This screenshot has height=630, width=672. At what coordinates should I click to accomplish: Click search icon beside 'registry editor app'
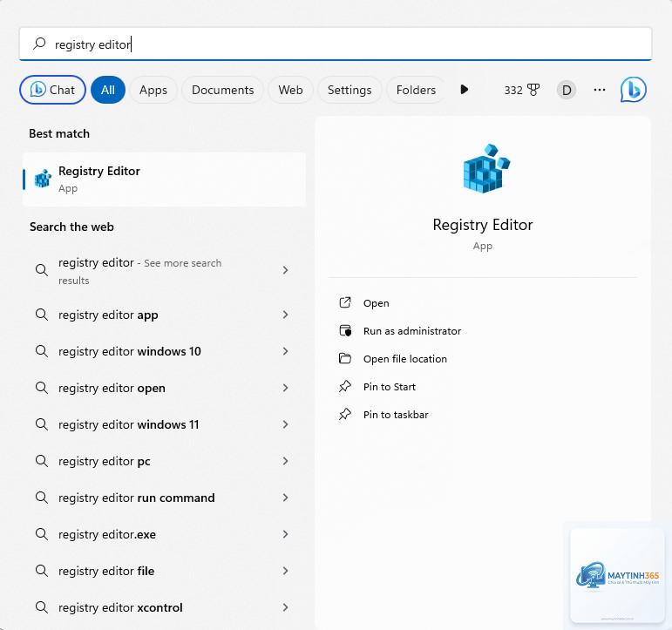(x=42, y=315)
